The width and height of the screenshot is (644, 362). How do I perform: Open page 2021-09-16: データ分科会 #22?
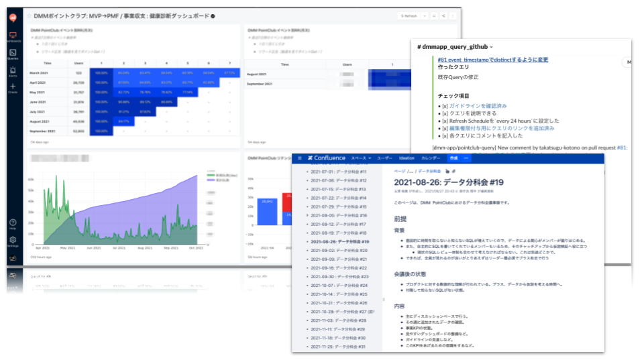339,268
